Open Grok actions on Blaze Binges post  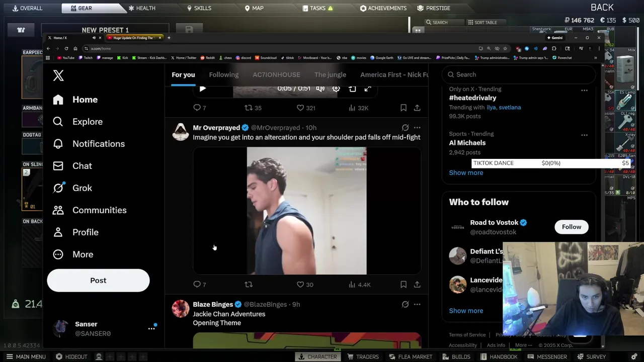coord(405,304)
